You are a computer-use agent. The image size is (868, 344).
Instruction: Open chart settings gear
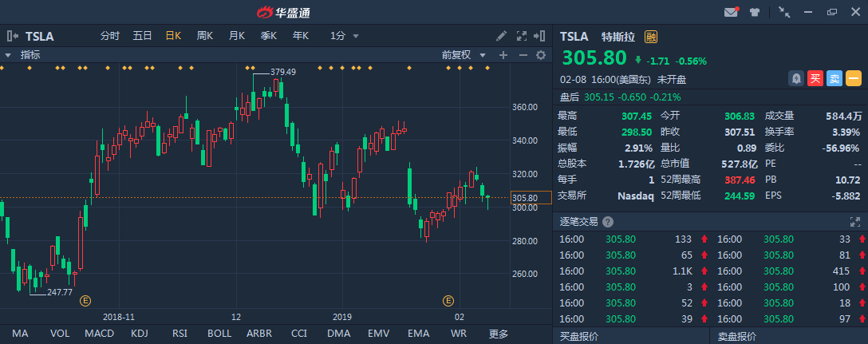click(540, 55)
